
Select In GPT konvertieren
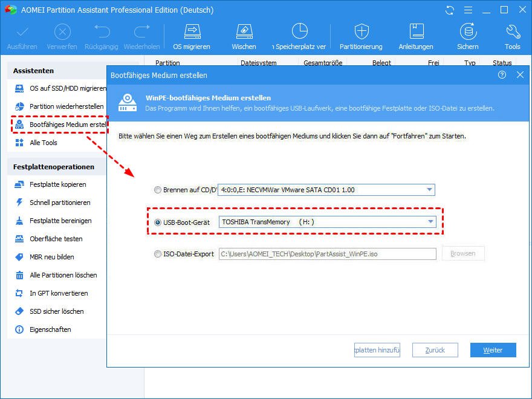click(x=51, y=293)
